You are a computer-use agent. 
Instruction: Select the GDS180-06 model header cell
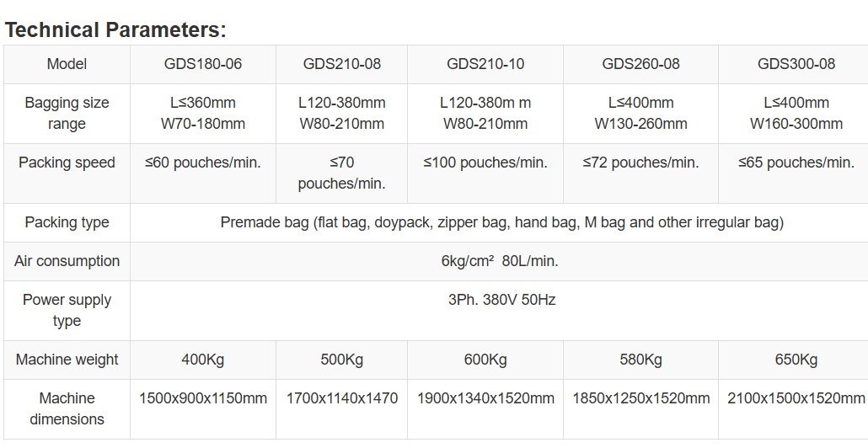click(x=202, y=64)
